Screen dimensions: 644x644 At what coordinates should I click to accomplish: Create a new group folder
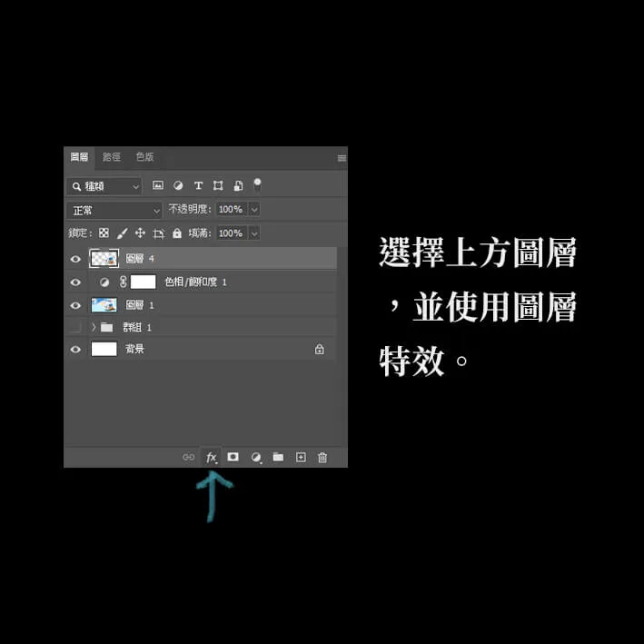(278, 457)
